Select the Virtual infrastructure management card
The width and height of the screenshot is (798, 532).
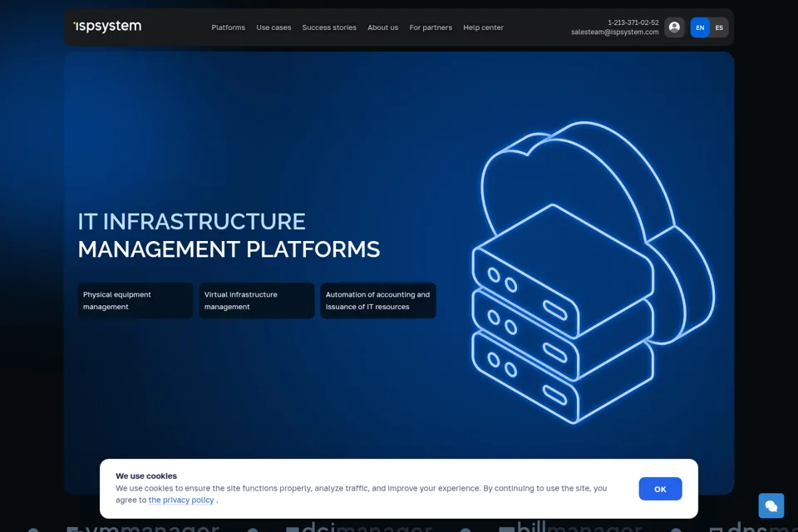click(x=257, y=300)
